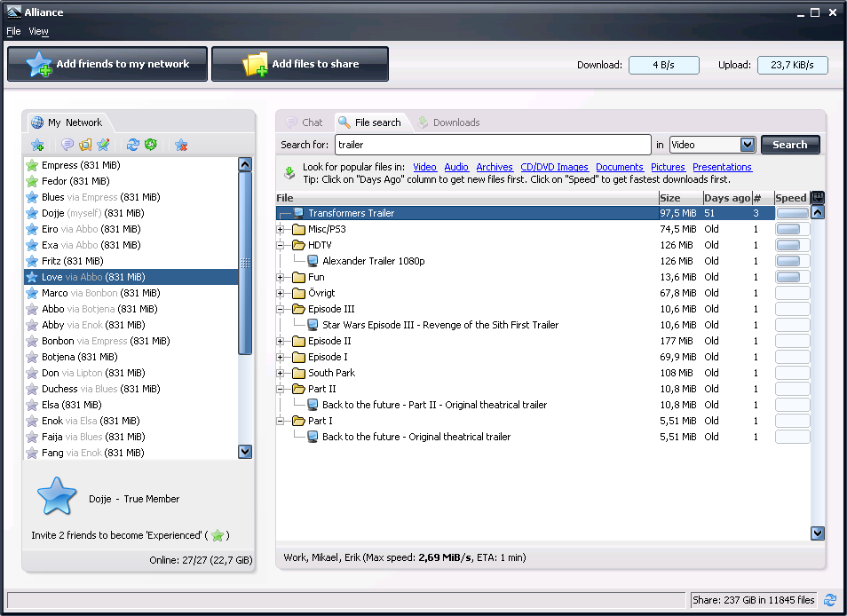The height and width of the screenshot is (616, 847).
Task: Click Add files to share button
Action: pos(300,64)
